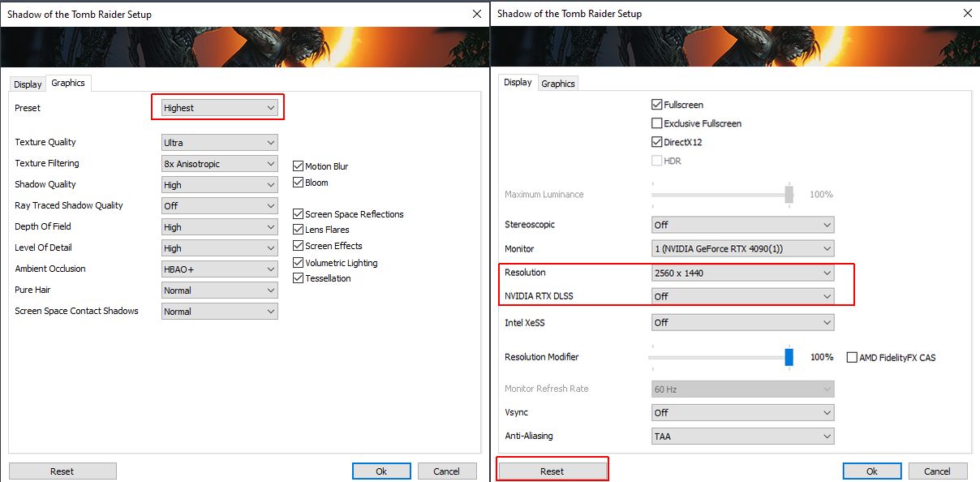This screenshot has height=482, width=980.
Task: Toggle the Screen Effects checkbox
Action: click(x=298, y=246)
